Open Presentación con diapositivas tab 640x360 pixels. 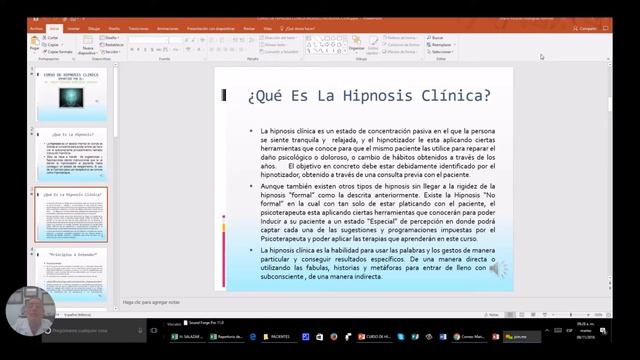(211, 29)
